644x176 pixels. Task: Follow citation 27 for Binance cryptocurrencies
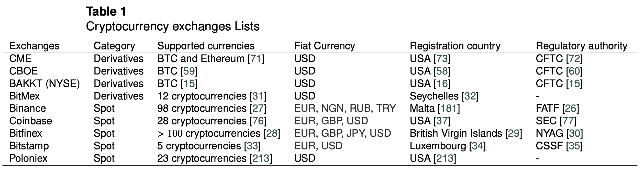coord(258,109)
